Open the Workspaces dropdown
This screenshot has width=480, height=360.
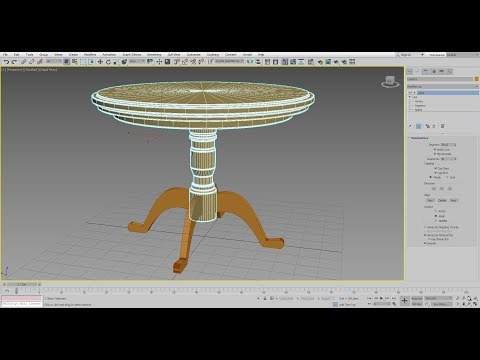[463, 55]
